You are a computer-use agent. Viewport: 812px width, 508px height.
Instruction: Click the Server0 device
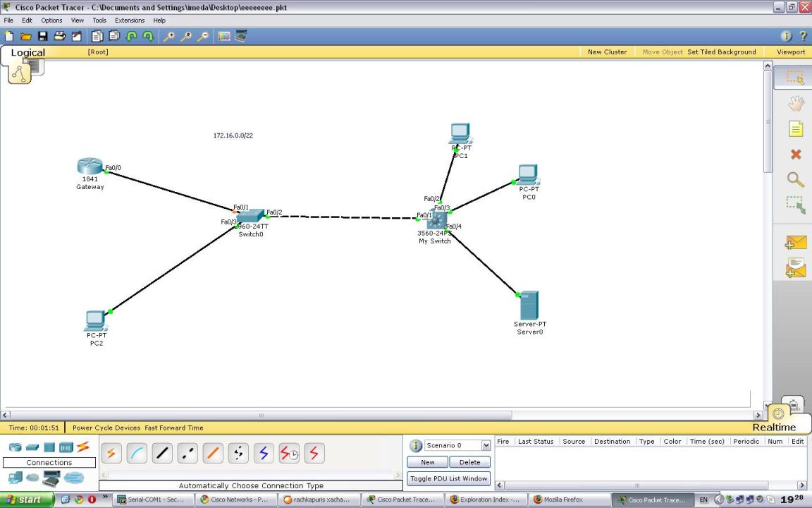[529, 306]
